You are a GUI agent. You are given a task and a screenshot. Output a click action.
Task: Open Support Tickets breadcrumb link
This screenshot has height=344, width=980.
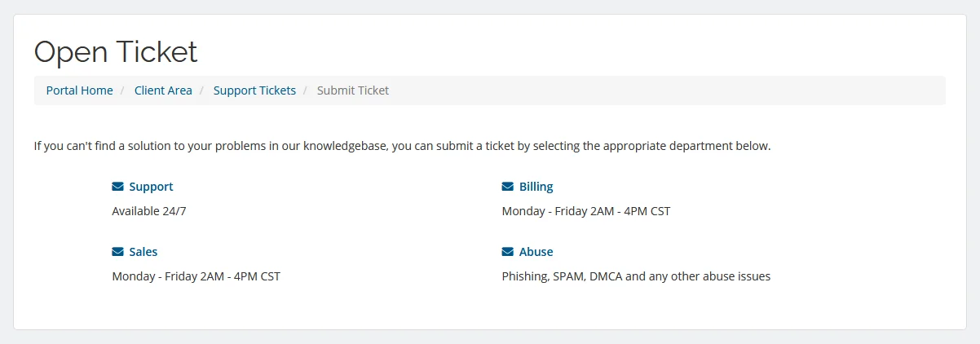pyautogui.click(x=254, y=90)
